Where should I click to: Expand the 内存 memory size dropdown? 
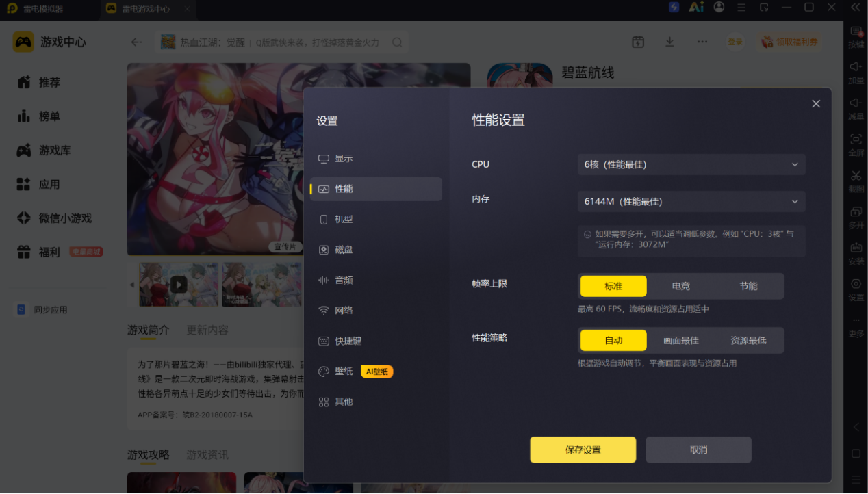point(691,201)
